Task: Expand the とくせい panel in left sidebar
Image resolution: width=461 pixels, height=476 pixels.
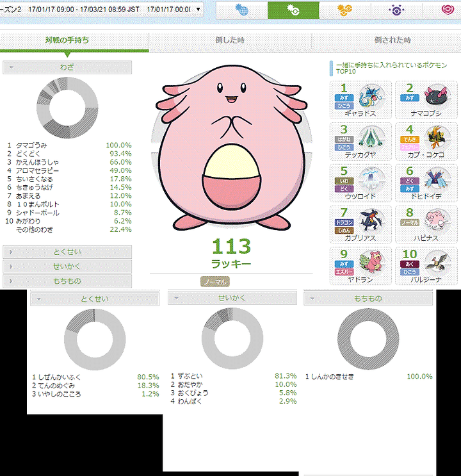Action: tap(67, 252)
